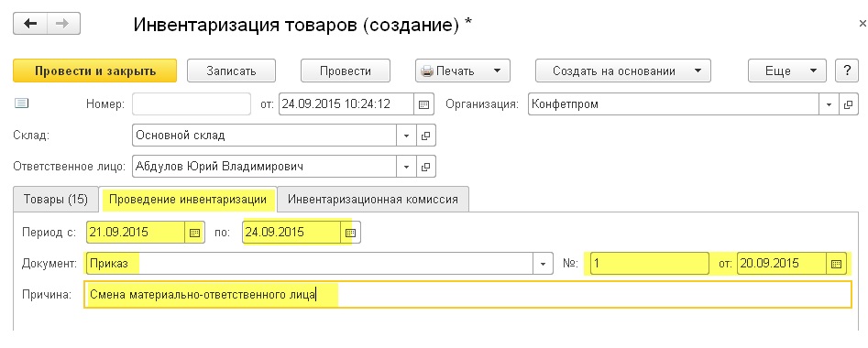Open the Еще menu
This screenshot has width=868, height=348.
787,71
